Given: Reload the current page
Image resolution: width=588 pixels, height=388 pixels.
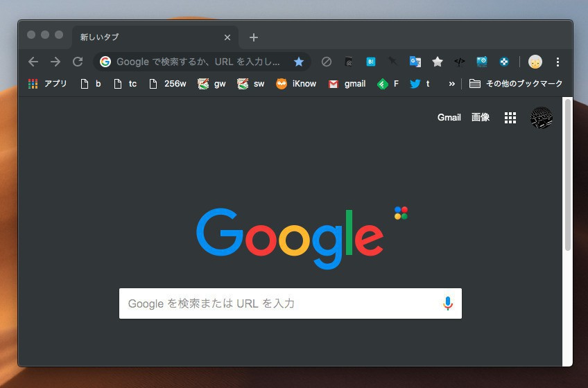Looking at the screenshot, I should [78, 62].
